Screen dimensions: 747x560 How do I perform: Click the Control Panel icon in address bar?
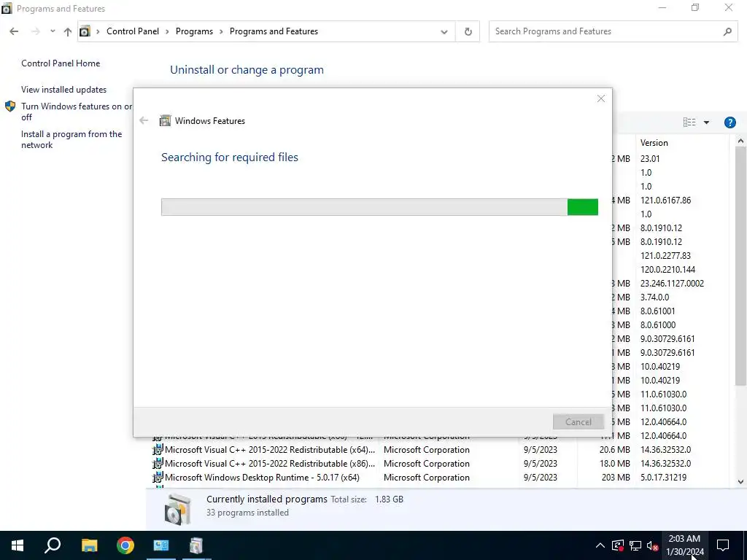[x=85, y=31]
